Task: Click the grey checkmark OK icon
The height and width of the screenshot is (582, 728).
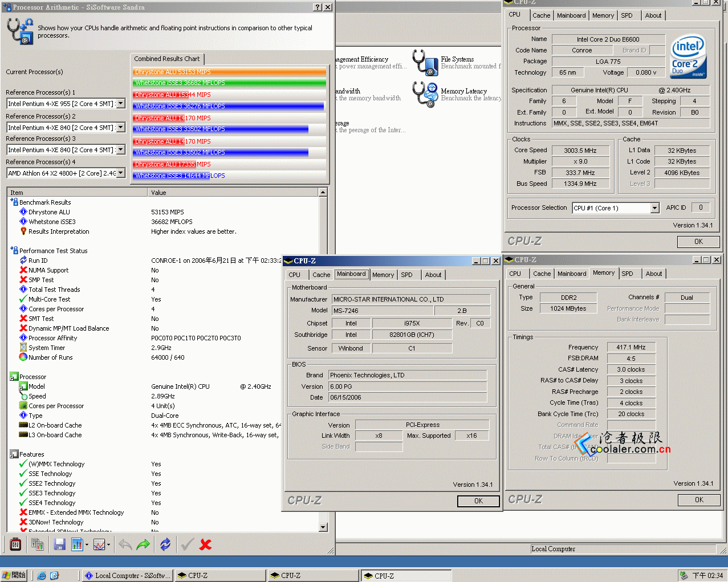Action: point(187,544)
